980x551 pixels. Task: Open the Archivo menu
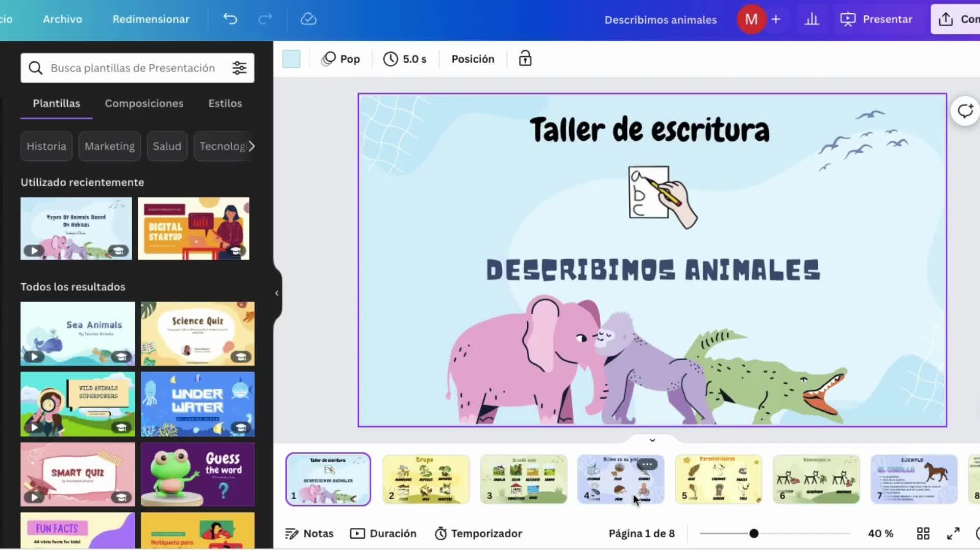click(62, 19)
